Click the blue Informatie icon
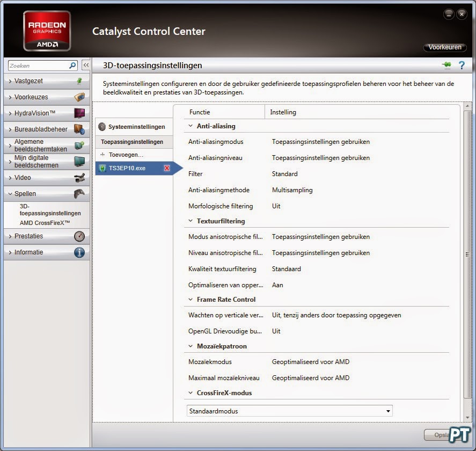This screenshot has width=476, height=451. 79,252
